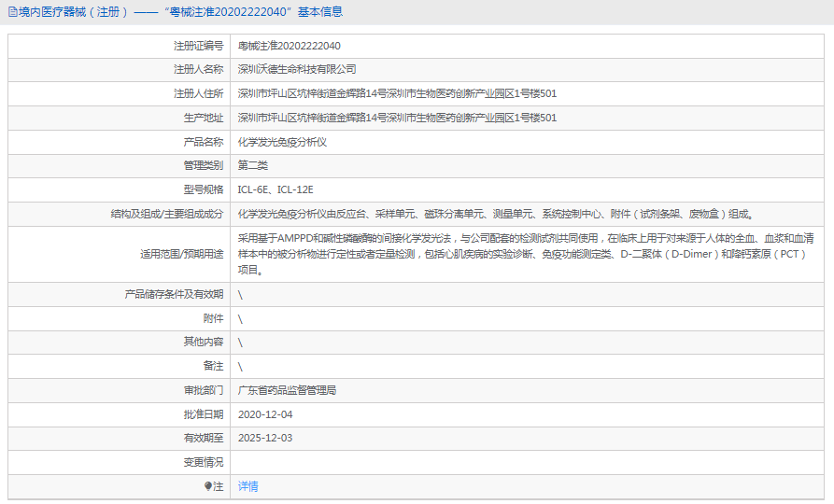
Task: Click registrant name 深圳沃德生命科技有限公司
Action: [x=297, y=69]
